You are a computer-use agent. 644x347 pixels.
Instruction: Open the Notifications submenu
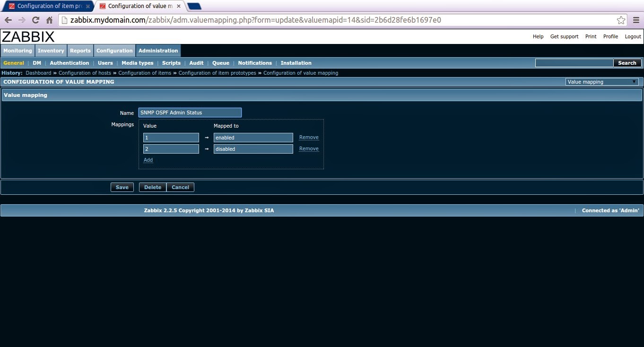[255, 63]
